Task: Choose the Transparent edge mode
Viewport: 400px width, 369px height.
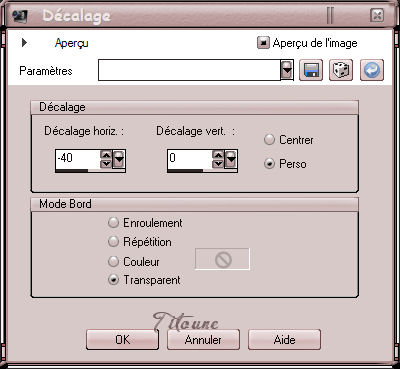Action: 114,280
